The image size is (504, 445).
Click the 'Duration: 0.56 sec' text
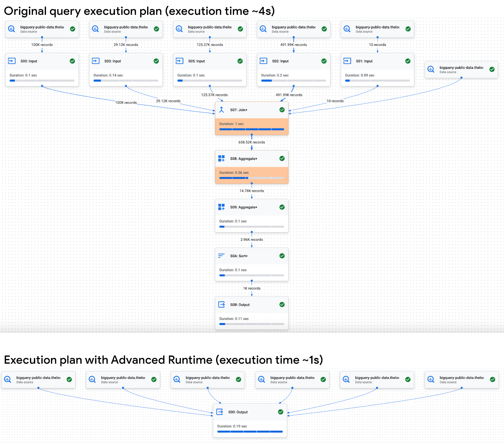point(234,172)
